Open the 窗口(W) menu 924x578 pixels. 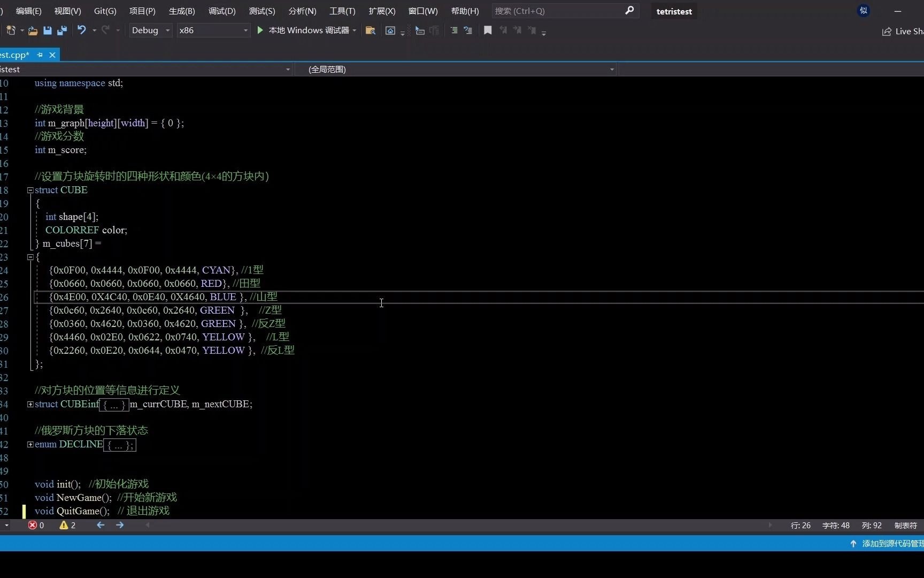click(x=422, y=11)
